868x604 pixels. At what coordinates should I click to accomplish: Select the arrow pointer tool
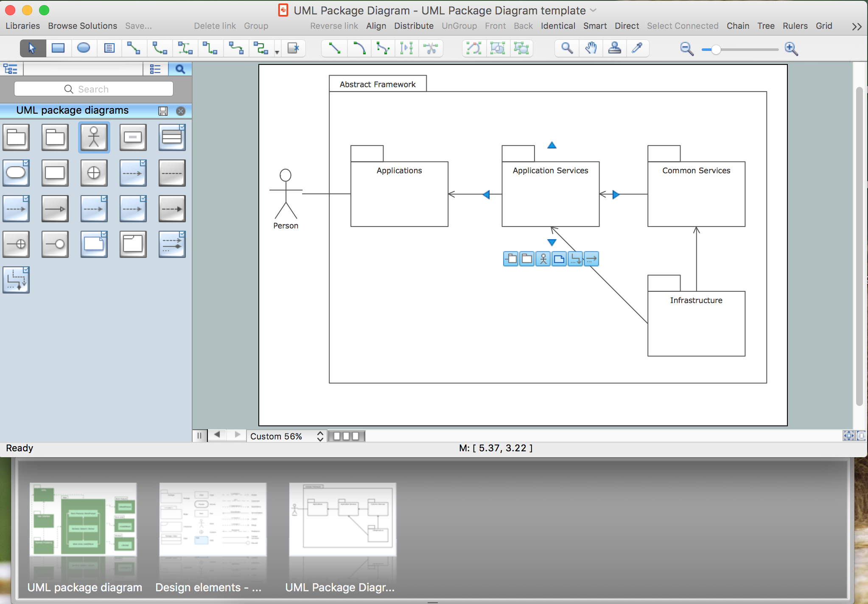[33, 48]
